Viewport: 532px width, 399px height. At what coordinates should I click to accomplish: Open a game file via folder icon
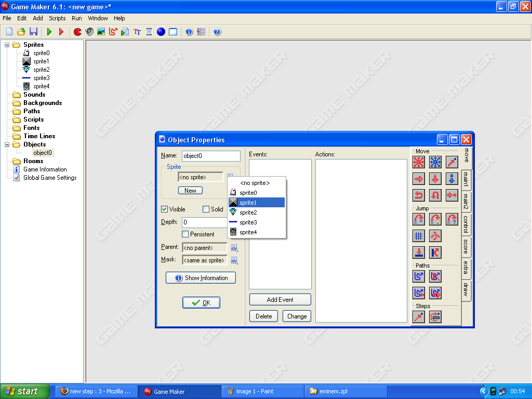point(21,32)
